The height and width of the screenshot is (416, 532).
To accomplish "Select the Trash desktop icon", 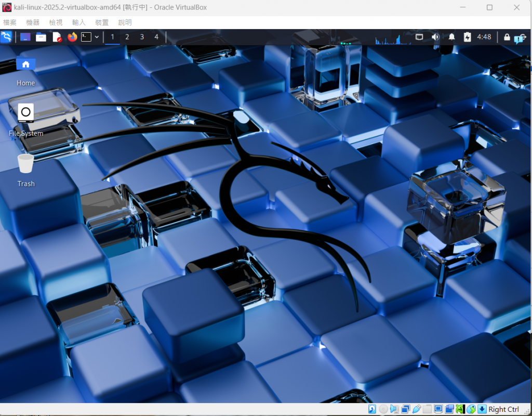I will point(26,170).
